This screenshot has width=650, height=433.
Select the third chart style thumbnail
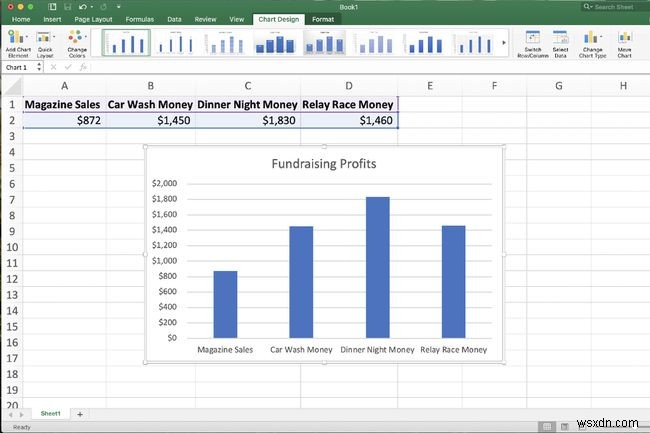pos(225,43)
